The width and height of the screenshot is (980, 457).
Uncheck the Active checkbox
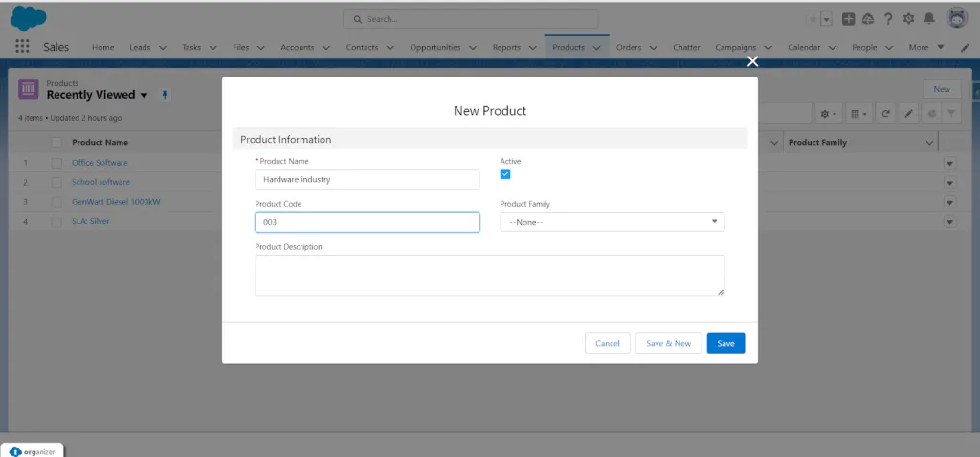tap(505, 174)
